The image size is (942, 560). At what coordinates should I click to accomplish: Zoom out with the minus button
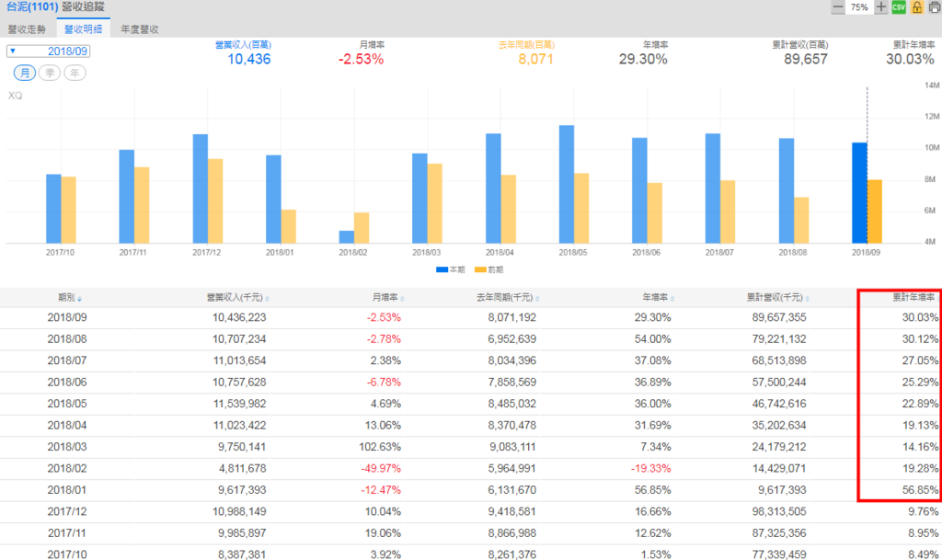point(838,7)
